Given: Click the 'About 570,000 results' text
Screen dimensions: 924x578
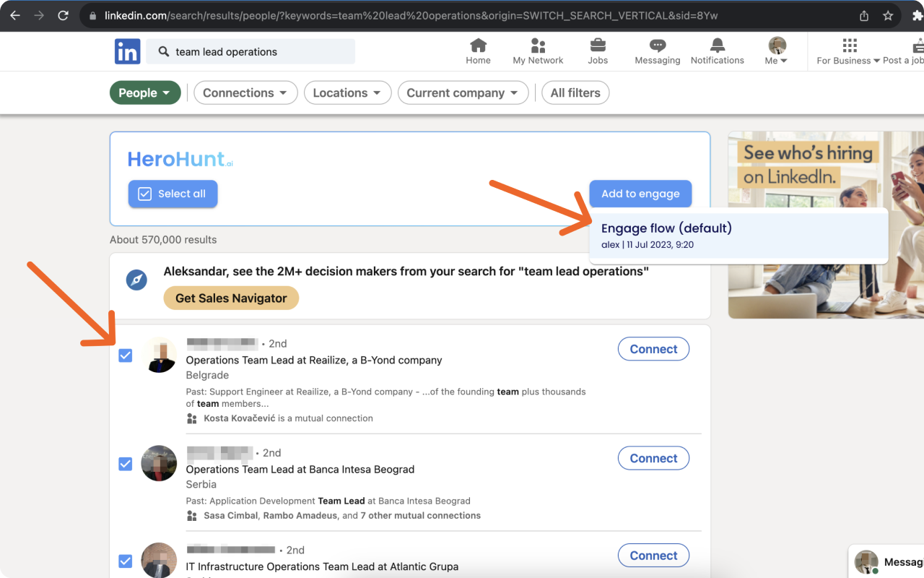Looking at the screenshot, I should [x=163, y=240].
